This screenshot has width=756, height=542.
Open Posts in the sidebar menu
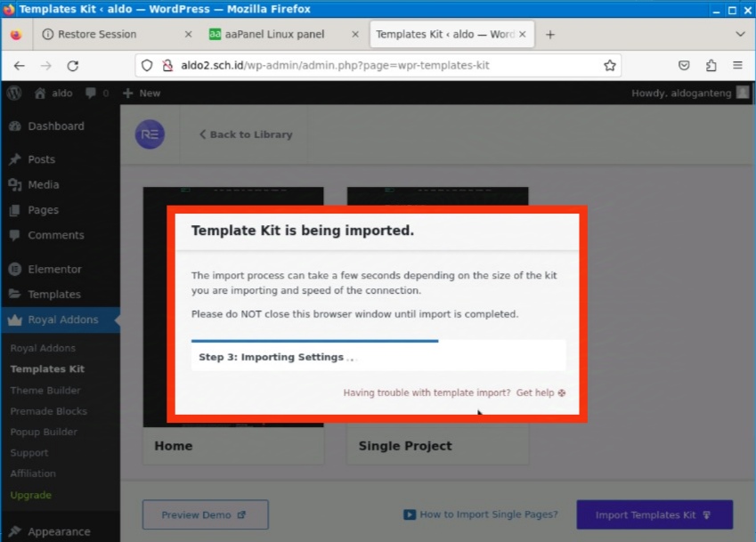[41, 159]
